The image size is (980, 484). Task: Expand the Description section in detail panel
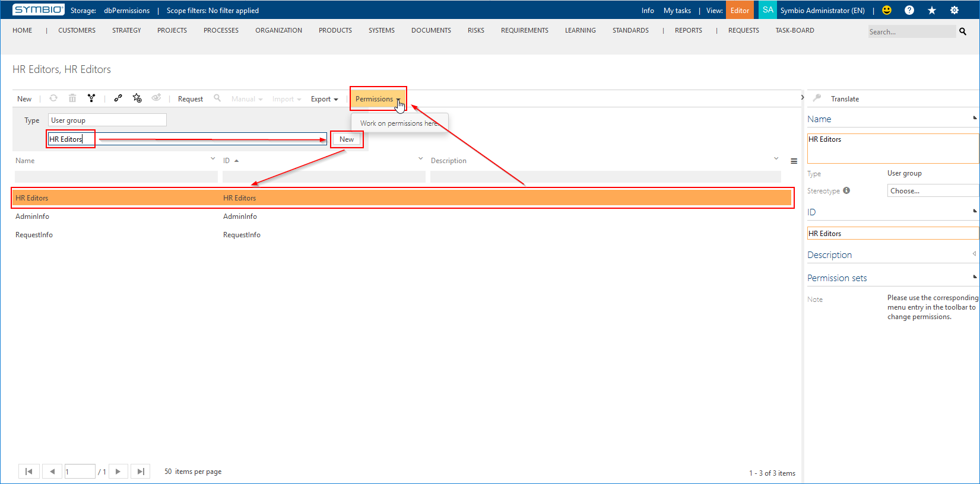pos(974,254)
